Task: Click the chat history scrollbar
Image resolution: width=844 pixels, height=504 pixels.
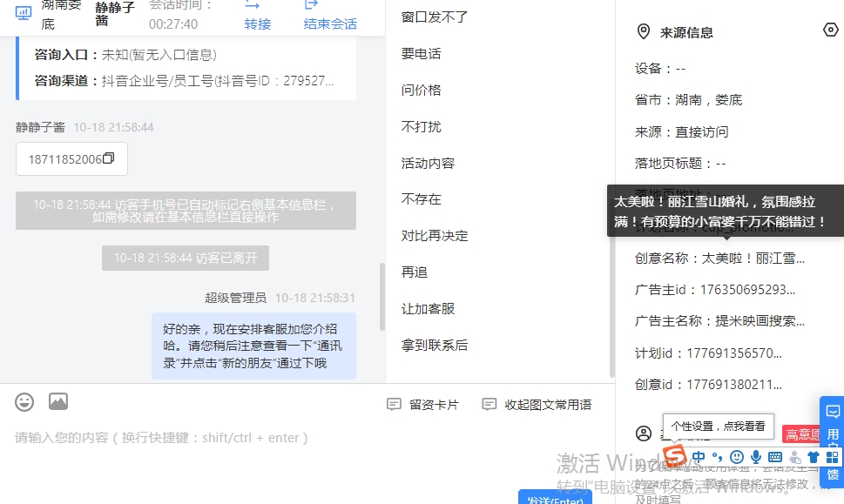Action: (382, 296)
